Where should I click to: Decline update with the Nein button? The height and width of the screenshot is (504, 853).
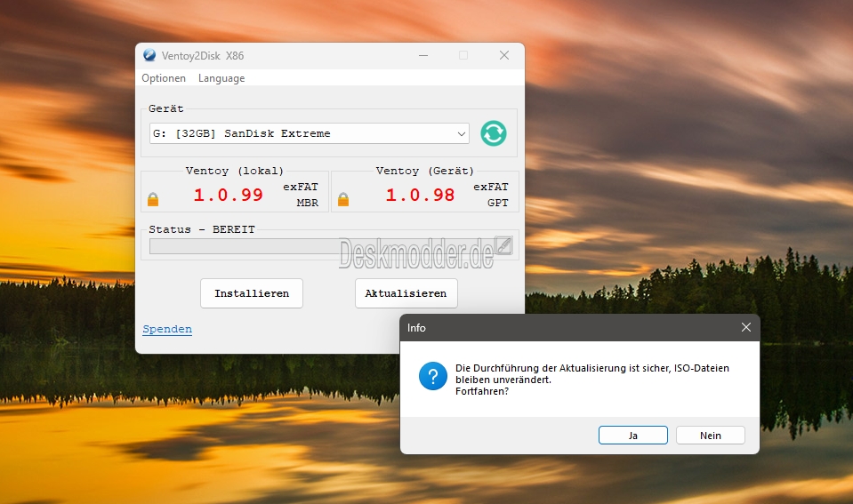click(x=711, y=436)
